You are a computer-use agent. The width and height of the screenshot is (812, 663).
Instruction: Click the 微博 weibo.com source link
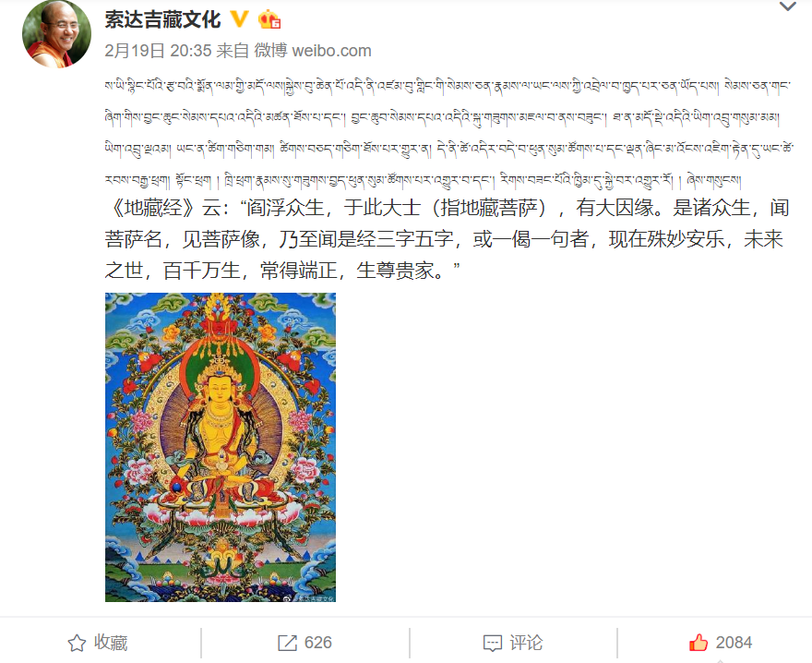pyautogui.click(x=313, y=50)
